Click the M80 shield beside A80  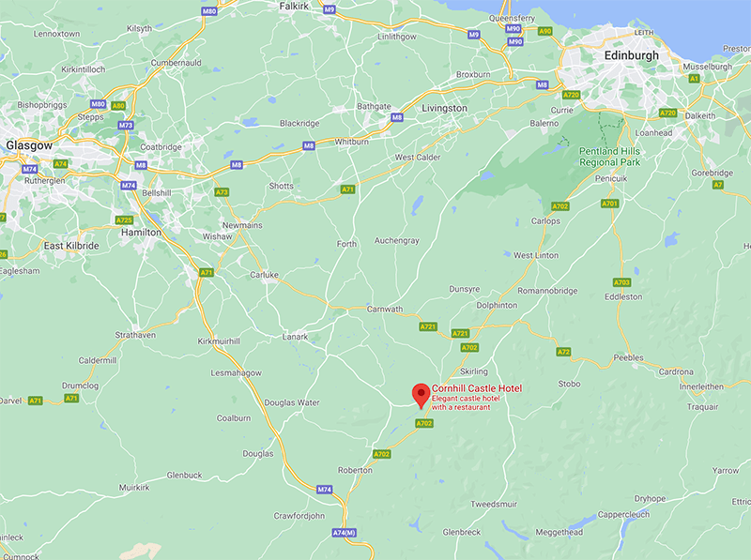98,104
